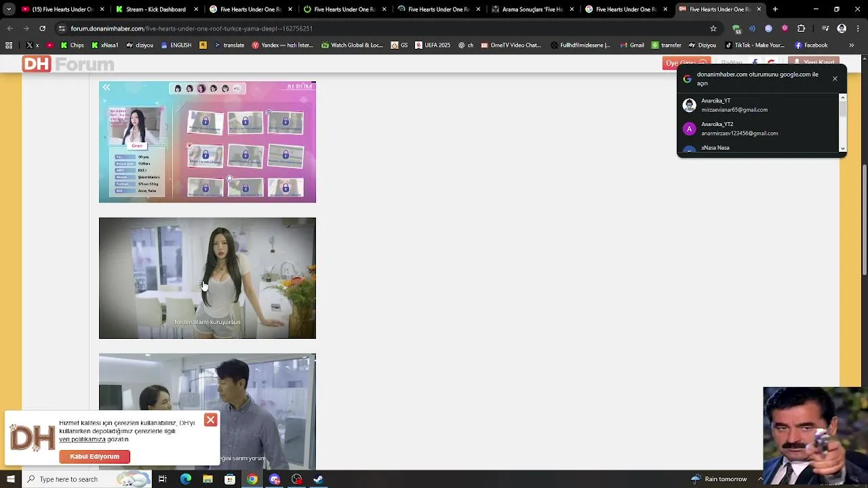
Task: Open the çerez politikamıza (cookie policy) link
Action: (x=82, y=439)
